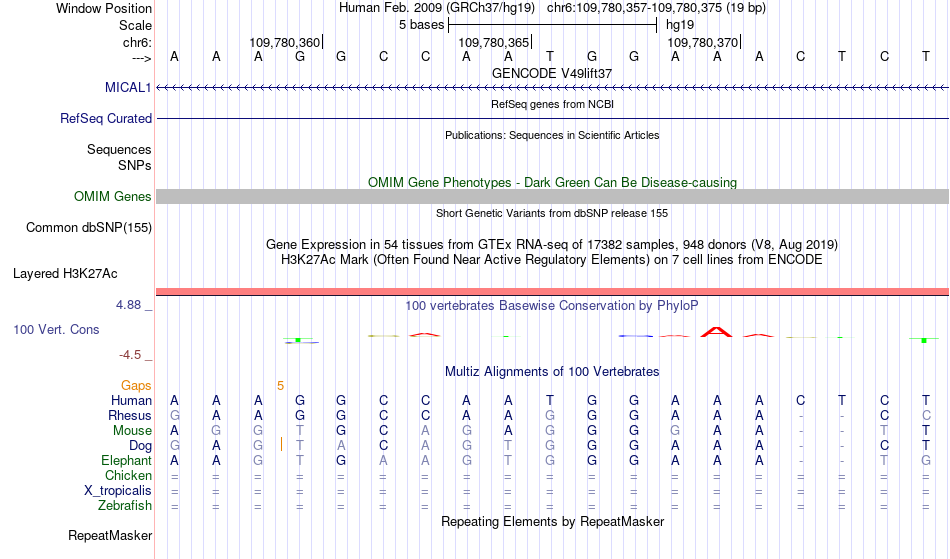Select the Rhesus alignment row label
Viewport: 950px width, 559px height.
pyautogui.click(x=130, y=415)
